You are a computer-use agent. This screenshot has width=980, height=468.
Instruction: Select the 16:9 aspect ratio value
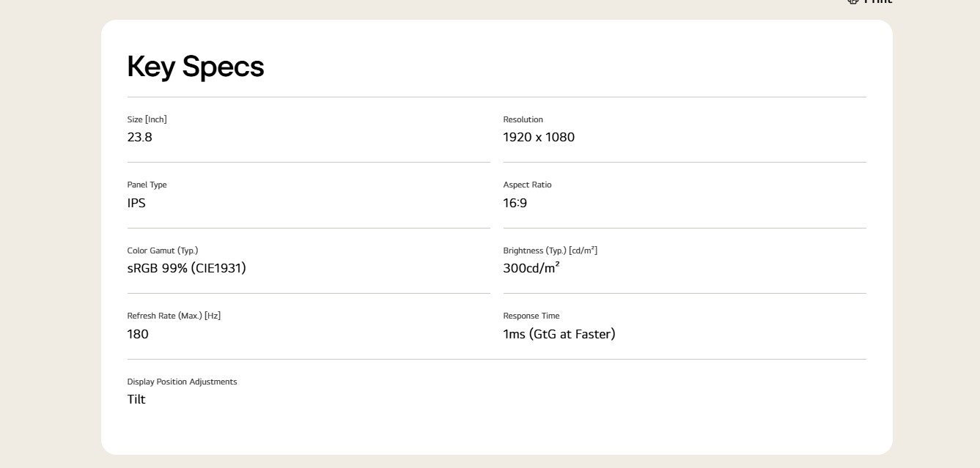(x=515, y=203)
